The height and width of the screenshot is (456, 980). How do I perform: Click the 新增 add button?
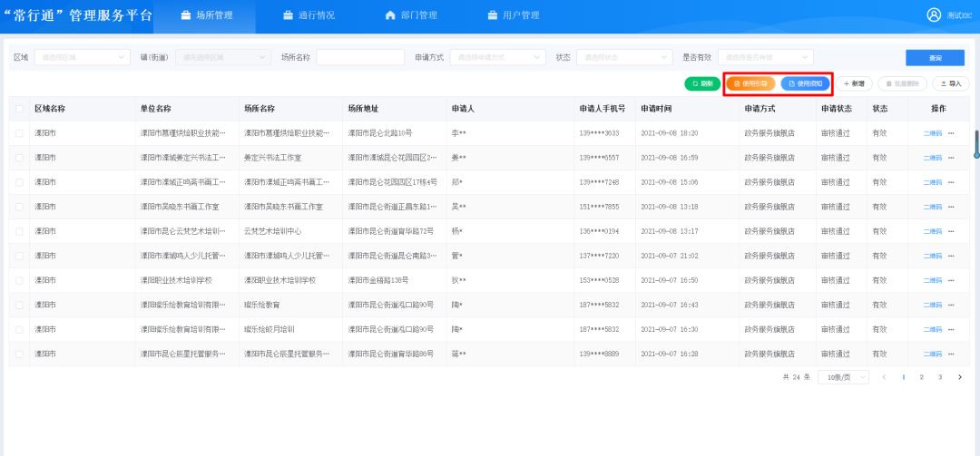pos(854,83)
